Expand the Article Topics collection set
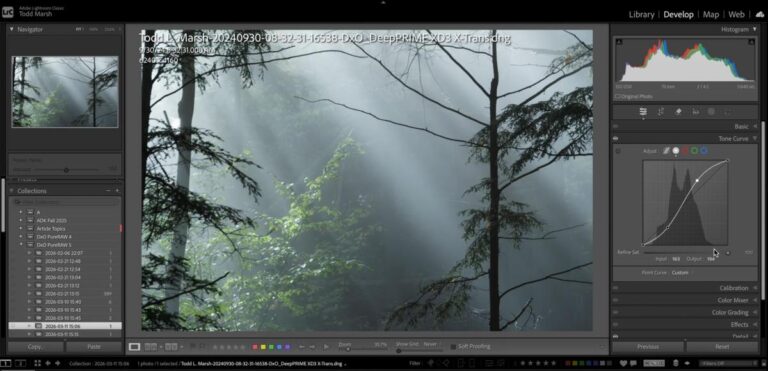Image resolution: width=768 pixels, height=371 pixels. (21, 228)
